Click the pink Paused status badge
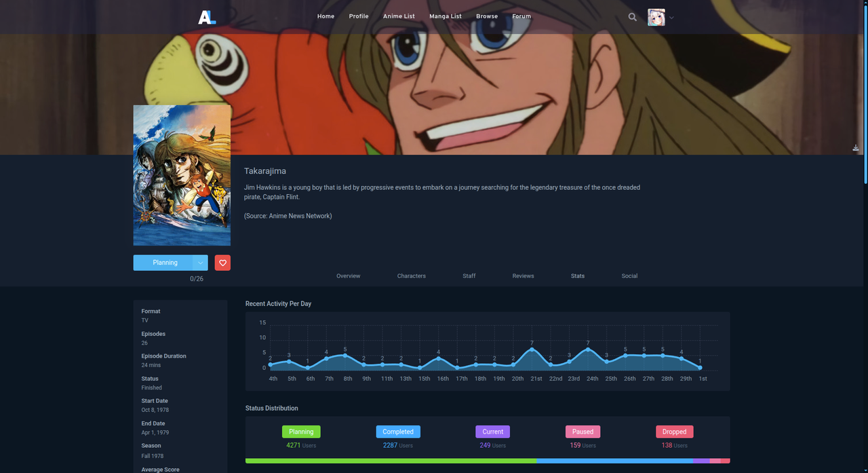Viewport: 868px width, 473px height. pos(583,432)
